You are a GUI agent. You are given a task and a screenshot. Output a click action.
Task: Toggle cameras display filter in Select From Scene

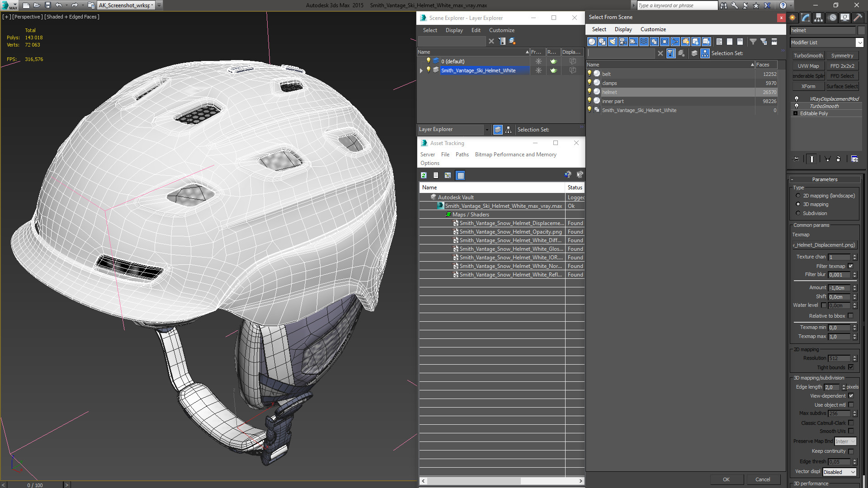[x=623, y=42]
